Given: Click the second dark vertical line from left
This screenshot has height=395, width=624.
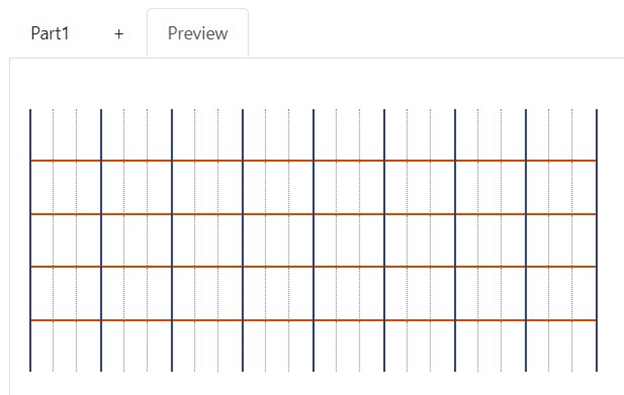Looking at the screenshot, I should point(101,240).
